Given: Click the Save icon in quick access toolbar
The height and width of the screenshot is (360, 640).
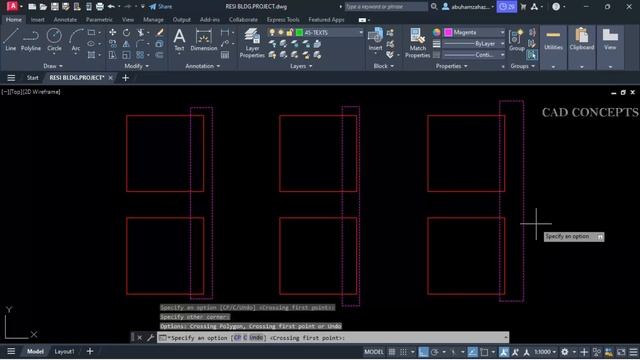Looking at the screenshot, I should (x=54, y=7).
